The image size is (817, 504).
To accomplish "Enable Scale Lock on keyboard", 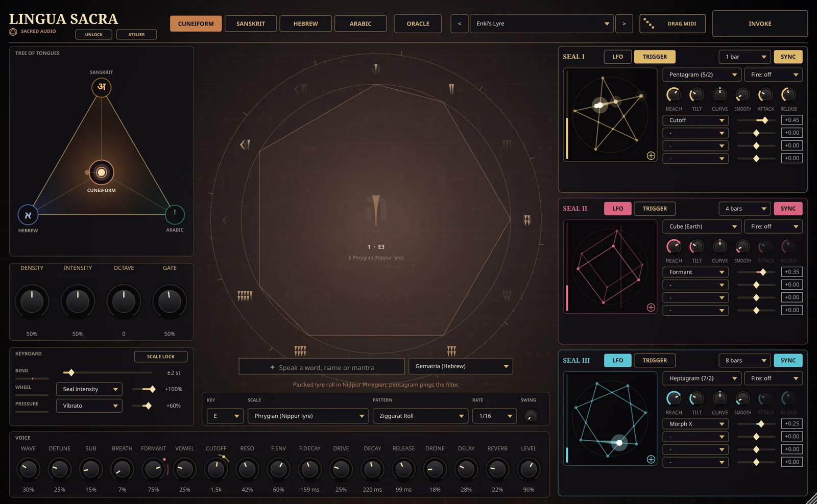I will pos(161,357).
